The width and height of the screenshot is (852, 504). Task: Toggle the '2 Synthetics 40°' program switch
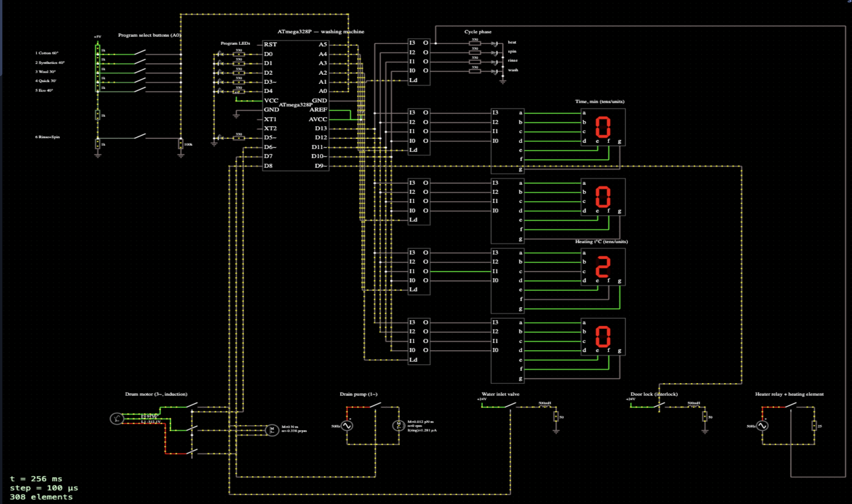click(x=140, y=62)
